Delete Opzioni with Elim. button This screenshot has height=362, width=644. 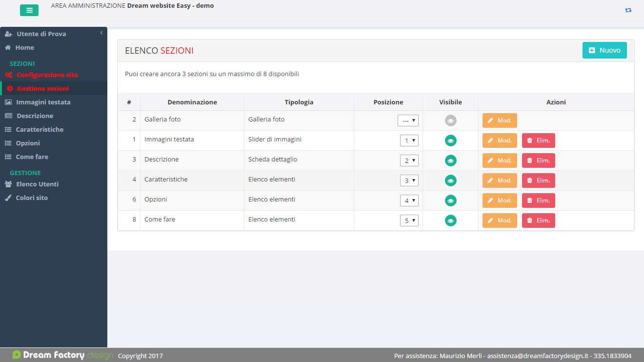539,201
